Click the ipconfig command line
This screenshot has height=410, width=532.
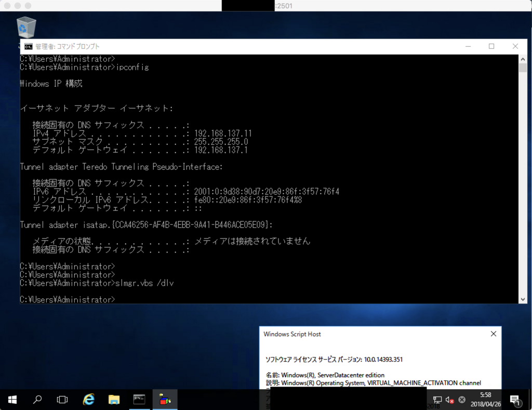point(85,67)
